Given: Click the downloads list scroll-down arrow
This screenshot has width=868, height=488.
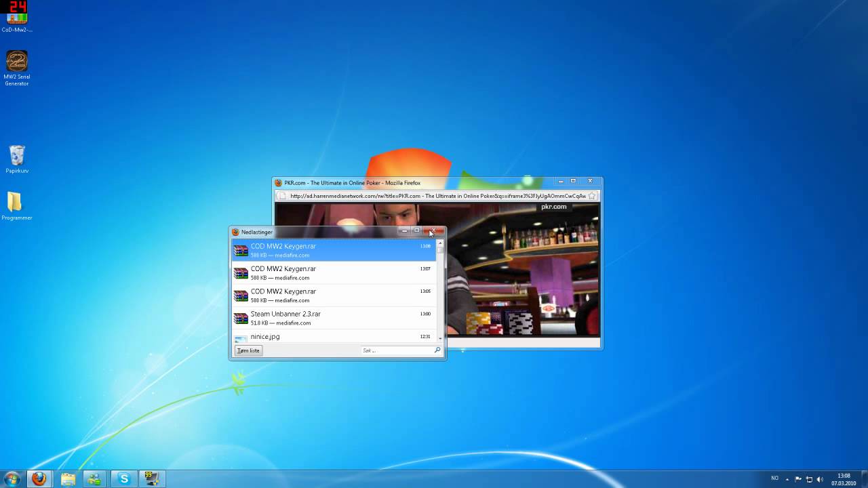Looking at the screenshot, I should point(440,338).
